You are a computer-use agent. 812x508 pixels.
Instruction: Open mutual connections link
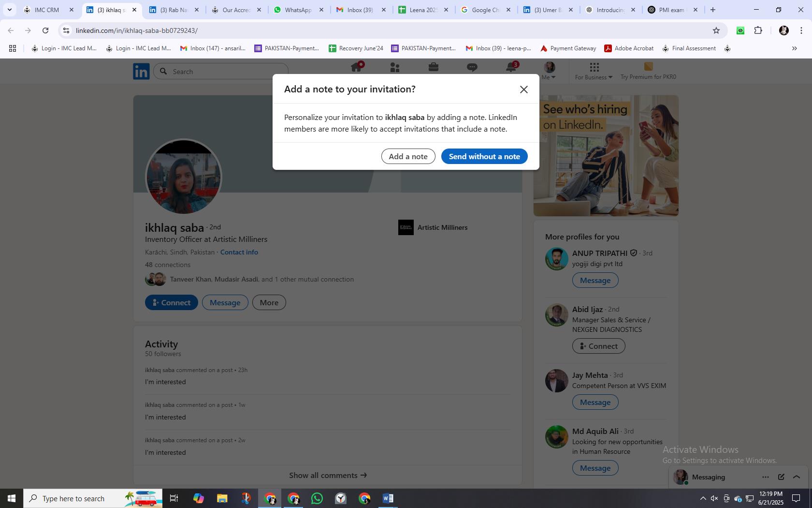coord(262,279)
